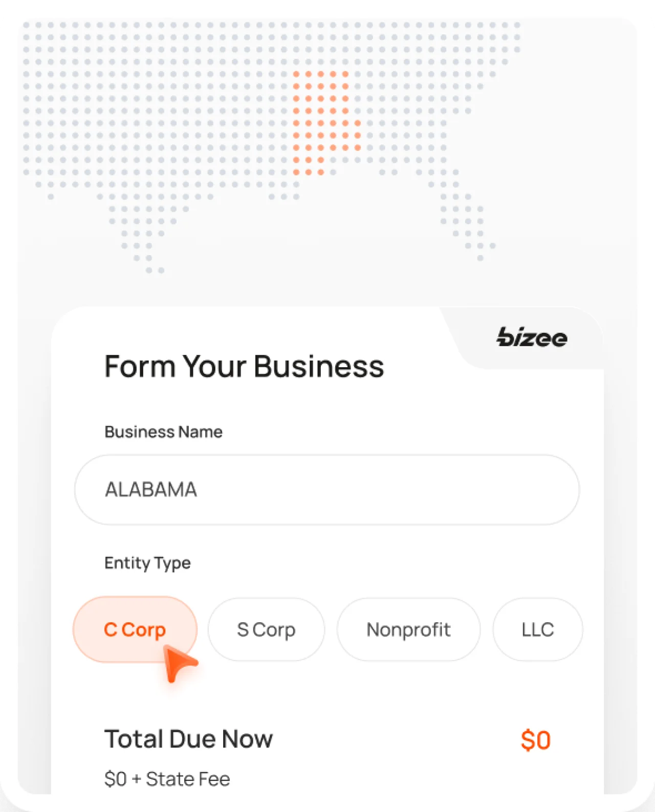Click the Business Name label

(x=163, y=432)
